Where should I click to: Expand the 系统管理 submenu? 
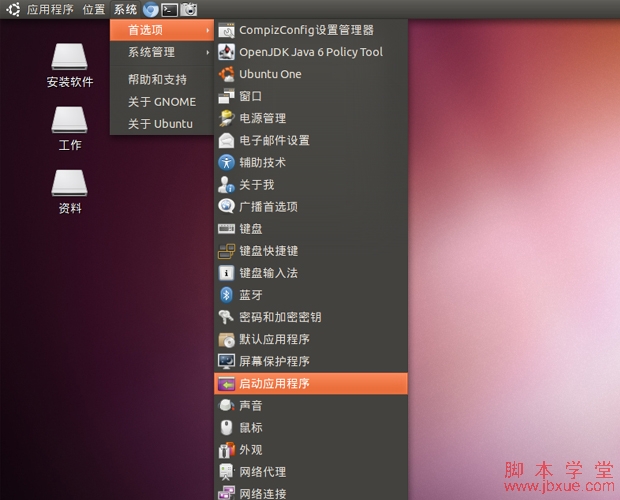point(162,52)
